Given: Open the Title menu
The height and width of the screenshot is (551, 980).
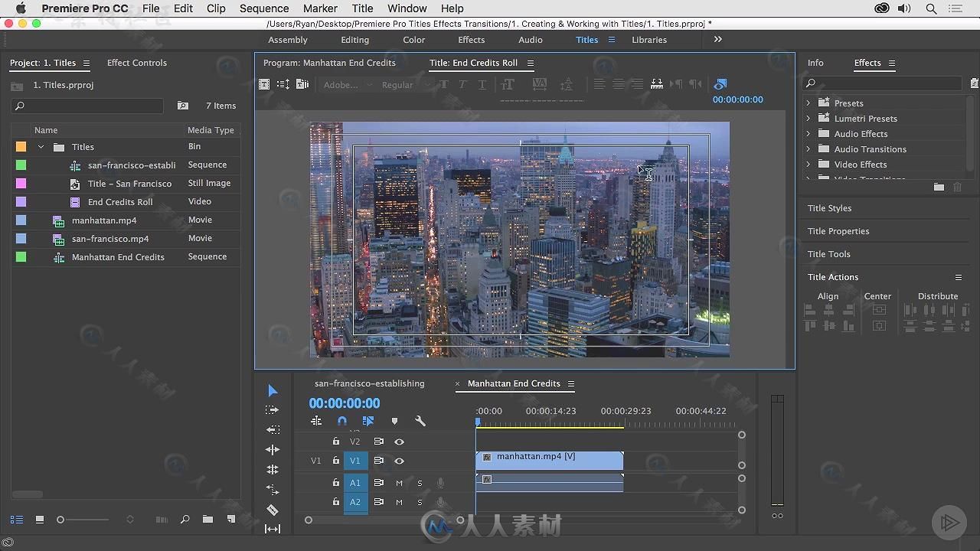Looking at the screenshot, I should [x=362, y=8].
